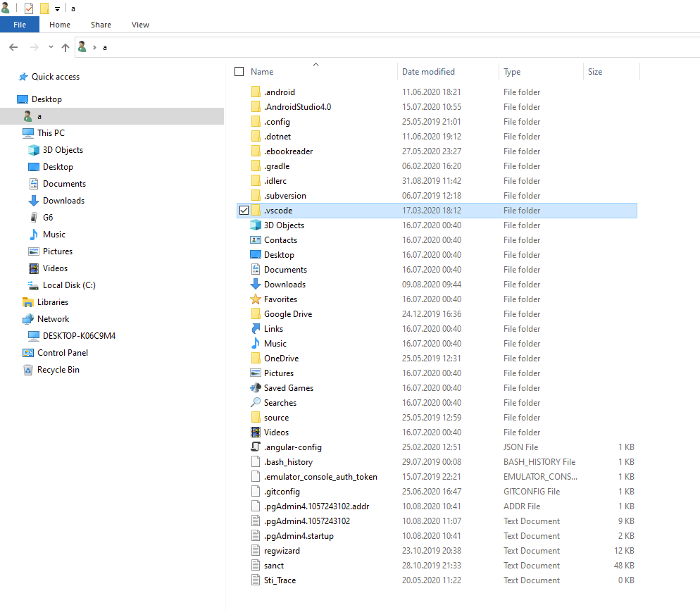The image size is (700, 610).
Task: Select the regwizard text document
Action: click(x=282, y=551)
